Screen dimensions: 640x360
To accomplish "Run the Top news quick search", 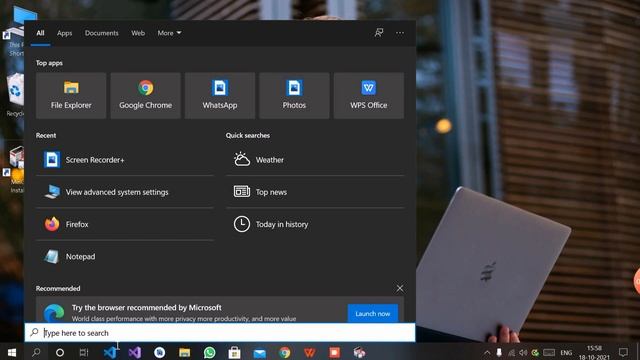I will [x=315, y=192].
